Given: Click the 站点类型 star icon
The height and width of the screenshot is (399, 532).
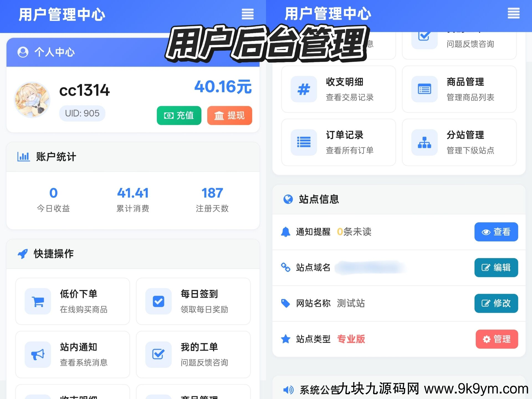Looking at the screenshot, I should (285, 339).
